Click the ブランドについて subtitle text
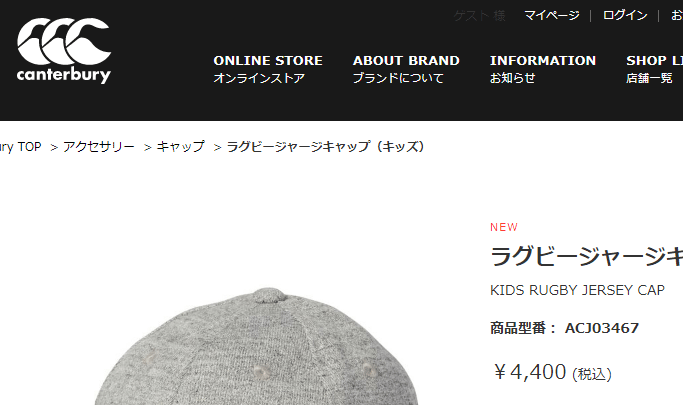 point(398,78)
